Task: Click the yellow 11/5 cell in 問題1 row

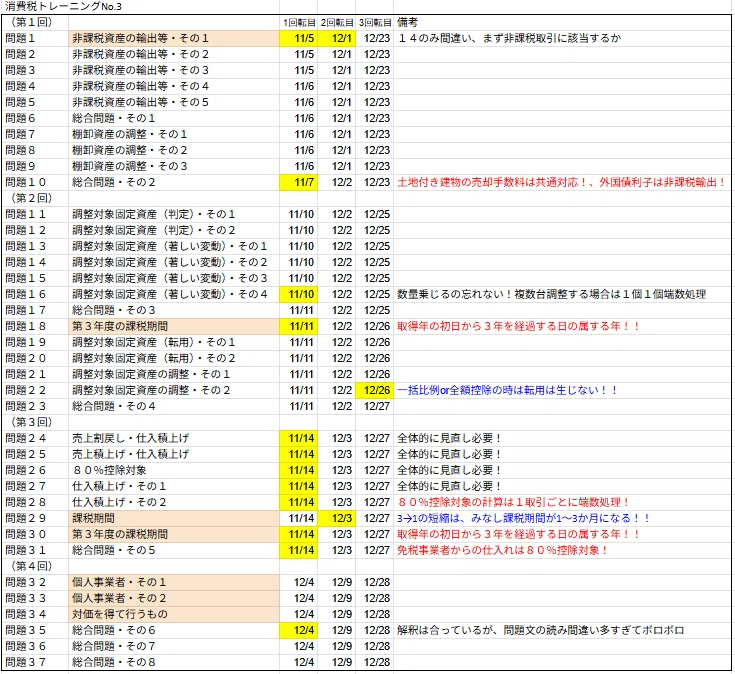Action: (299, 38)
